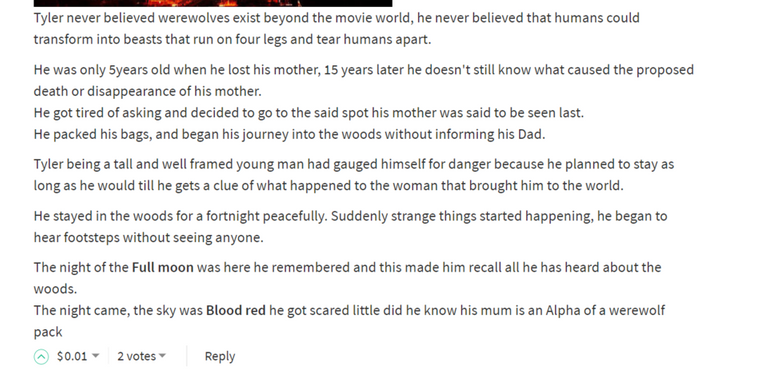Image resolution: width=768 pixels, height=370 pixels.
Task: Click the line starting "He got tired of asking"
Action: (309, 113)
